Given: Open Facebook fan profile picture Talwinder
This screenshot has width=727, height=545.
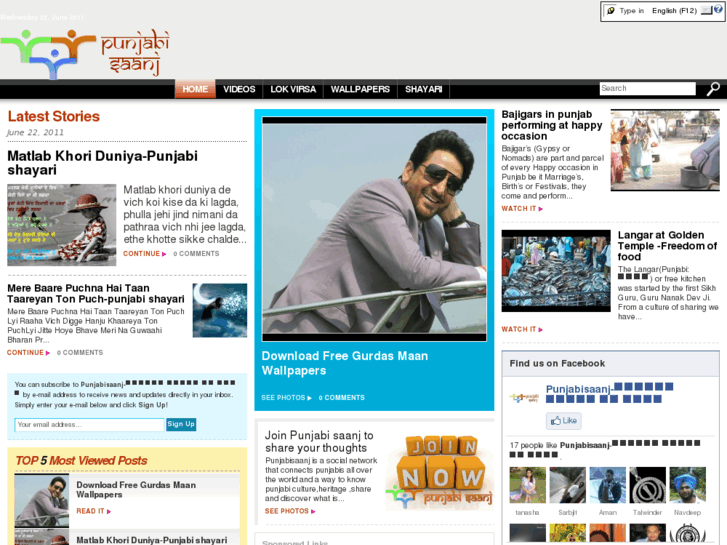Looking at the screenshot, I should [648, 485].
